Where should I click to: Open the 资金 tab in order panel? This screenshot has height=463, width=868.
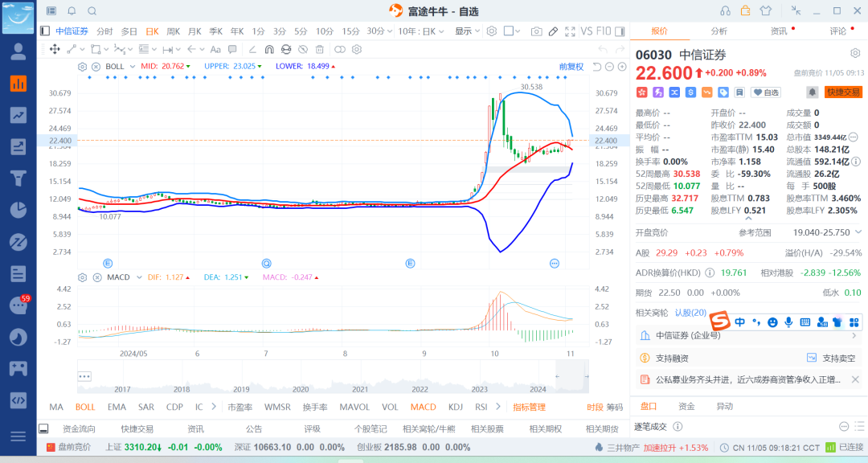click(686, 407)
